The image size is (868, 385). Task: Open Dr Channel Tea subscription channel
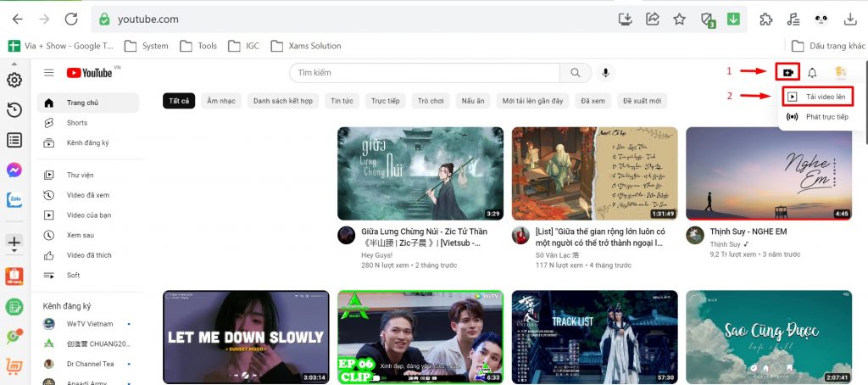(88, 364)
